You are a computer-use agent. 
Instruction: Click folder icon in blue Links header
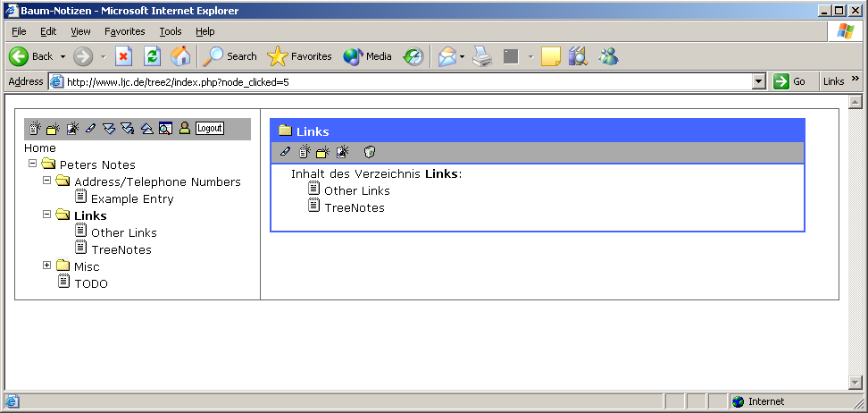[x=285, y=131]
